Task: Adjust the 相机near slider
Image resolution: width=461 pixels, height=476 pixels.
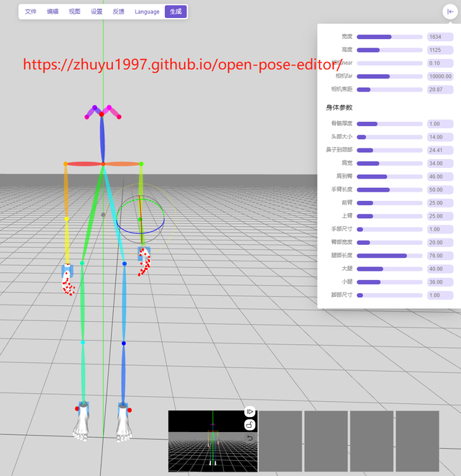Action: click(390, 63)
